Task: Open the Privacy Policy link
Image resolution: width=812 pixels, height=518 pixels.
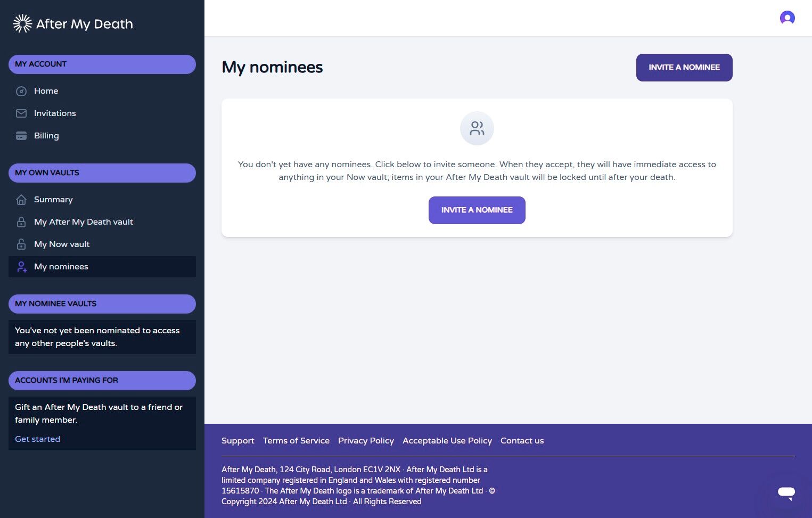Action: coord(366,441)
